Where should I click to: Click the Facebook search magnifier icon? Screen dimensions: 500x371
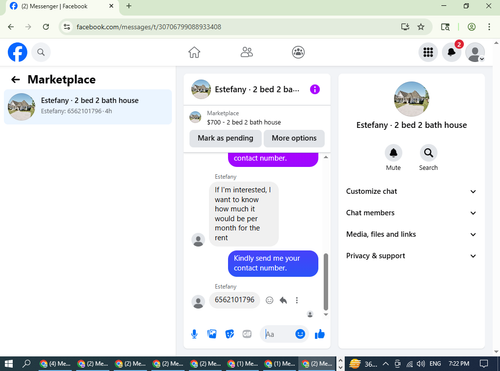(41, 52)
